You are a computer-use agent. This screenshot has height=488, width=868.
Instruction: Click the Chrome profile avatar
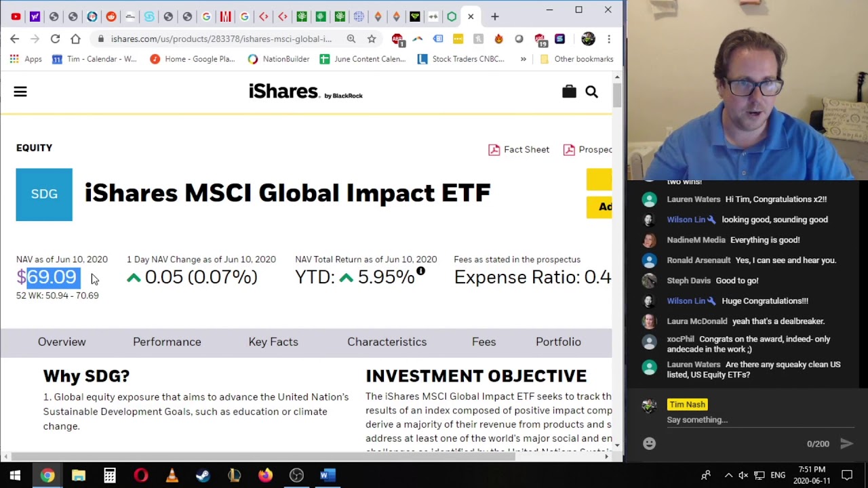[x=588, y=39]
